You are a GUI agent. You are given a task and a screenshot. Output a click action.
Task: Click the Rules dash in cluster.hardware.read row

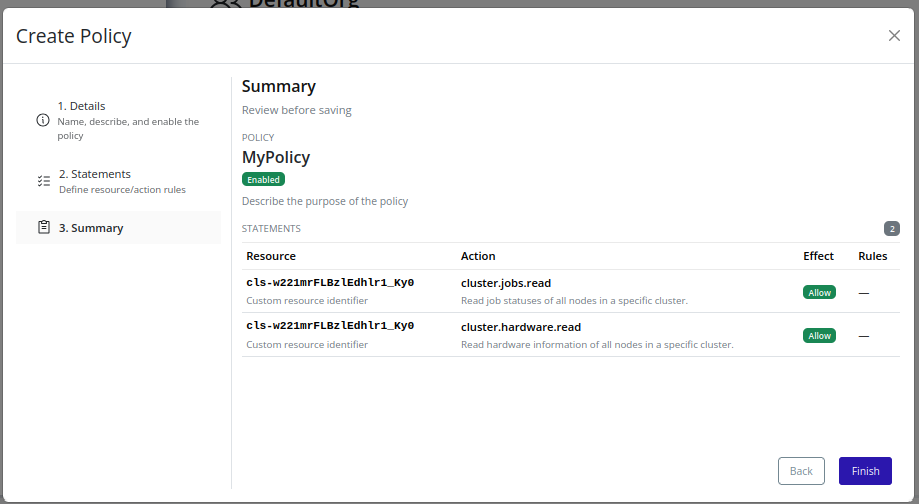864,336
